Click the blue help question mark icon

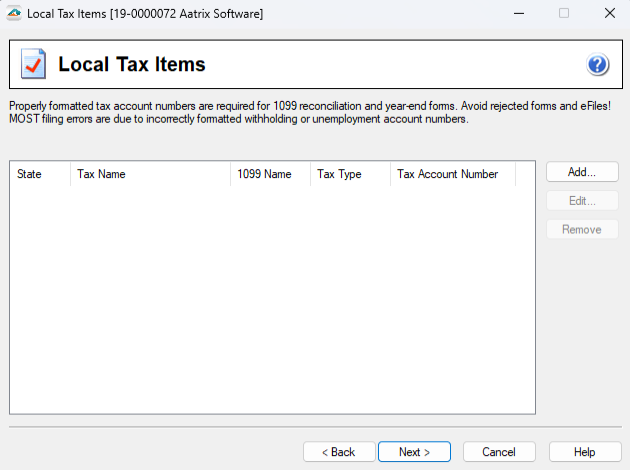(x=598, y=65)
